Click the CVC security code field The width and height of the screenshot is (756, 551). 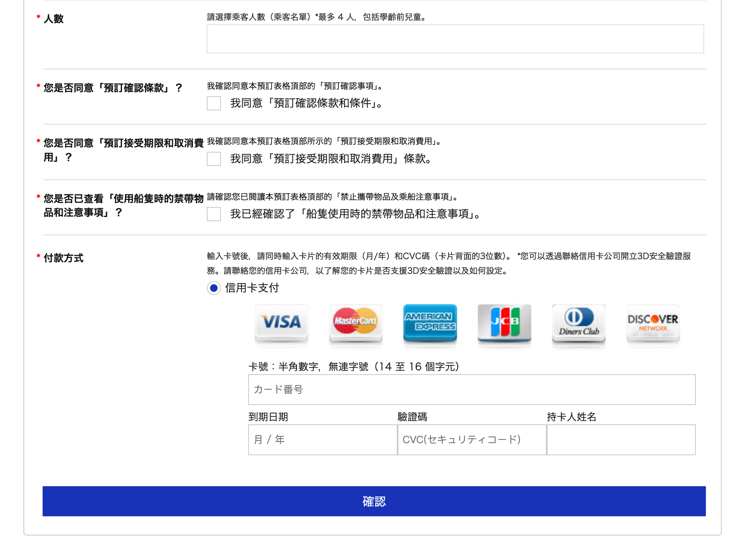tap(471, 439)
